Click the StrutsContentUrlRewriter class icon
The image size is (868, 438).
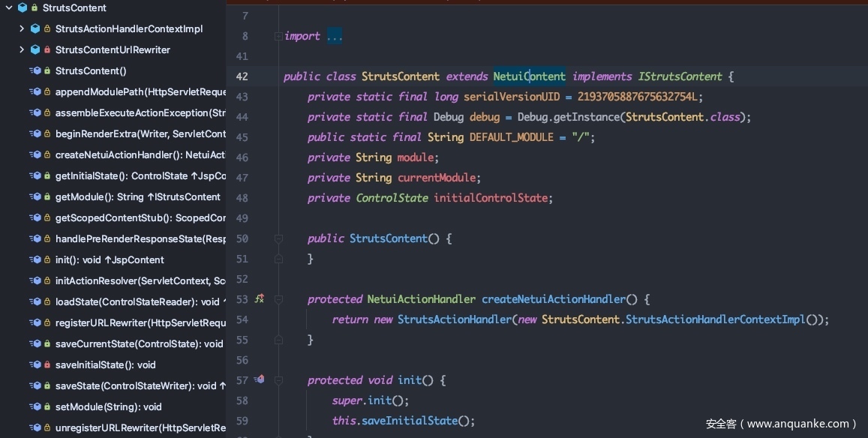[35, 49]
